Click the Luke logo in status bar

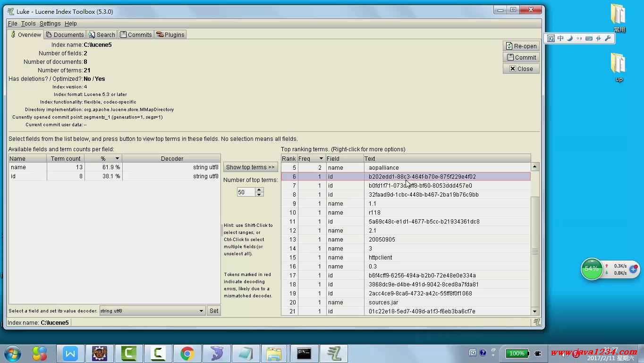coord(536,322)
